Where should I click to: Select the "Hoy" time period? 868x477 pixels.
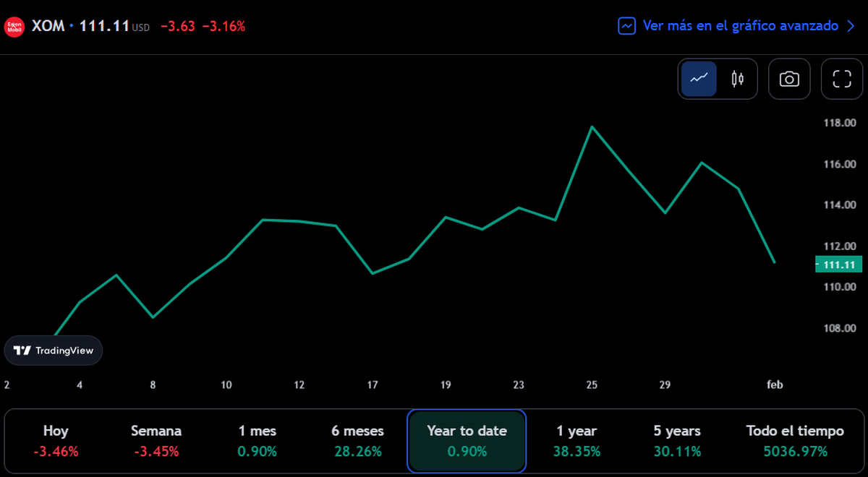tap(56, 441)
